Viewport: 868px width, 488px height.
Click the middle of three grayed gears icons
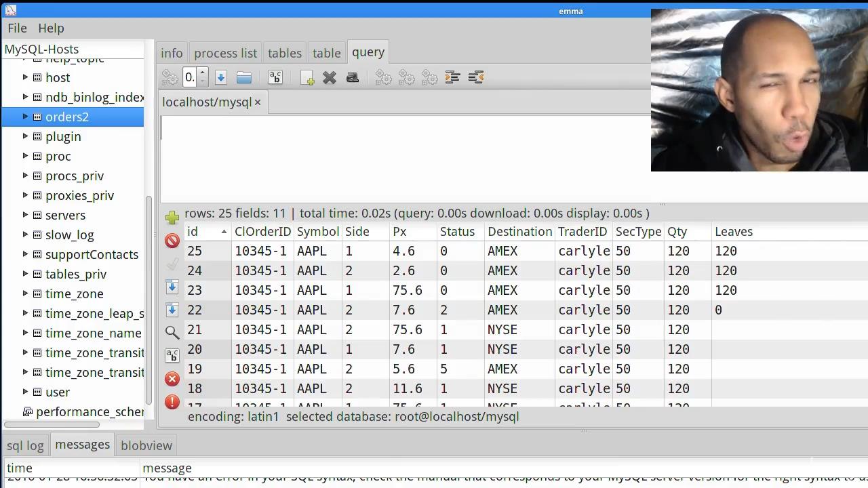tap(407, 78)
